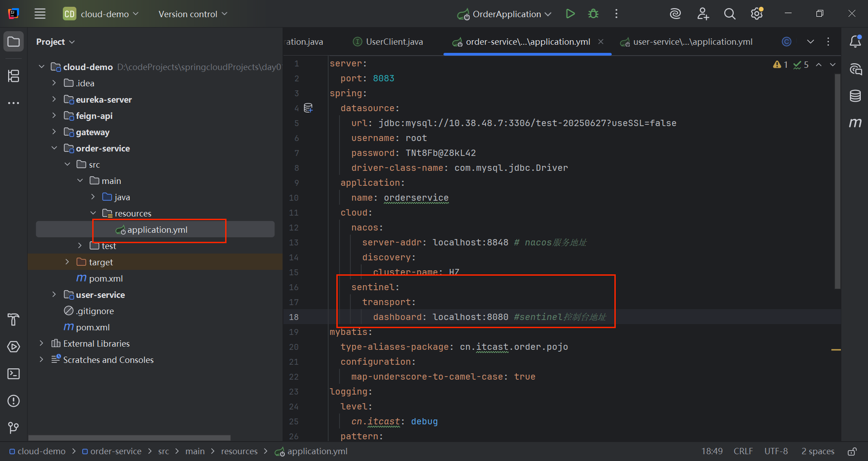The image size is (868, 461).
Task: Toggle the Project tool window folder icon
Action: click(x=14, y=42)
